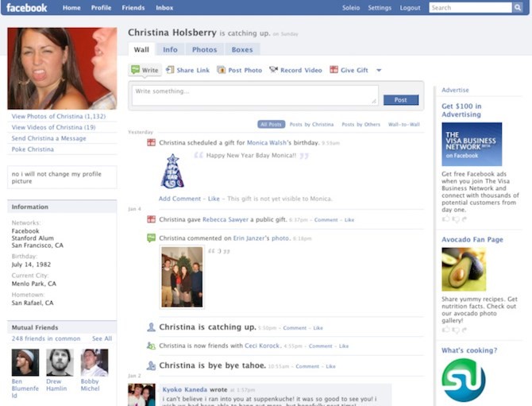Click share arrow icon under Avocado ad
Image resolution: width=532 pixels, height=406 pixels.
pos(465,329)
